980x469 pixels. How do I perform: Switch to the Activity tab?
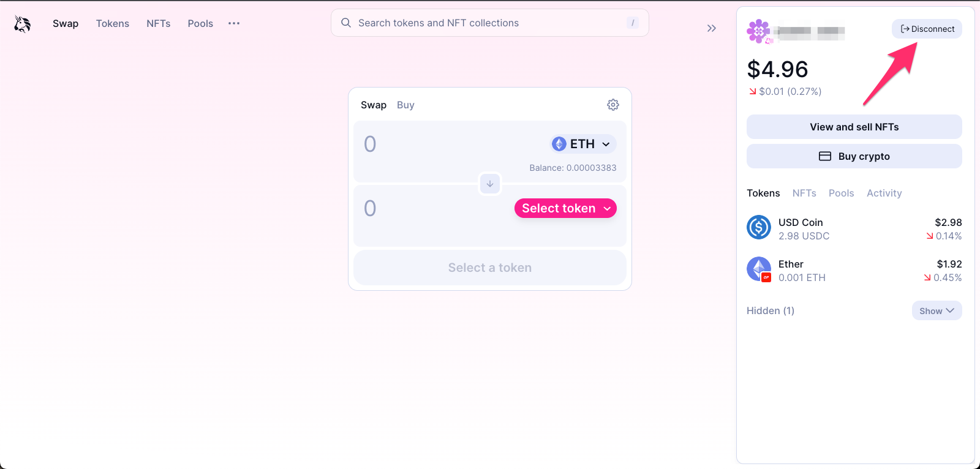884,193
